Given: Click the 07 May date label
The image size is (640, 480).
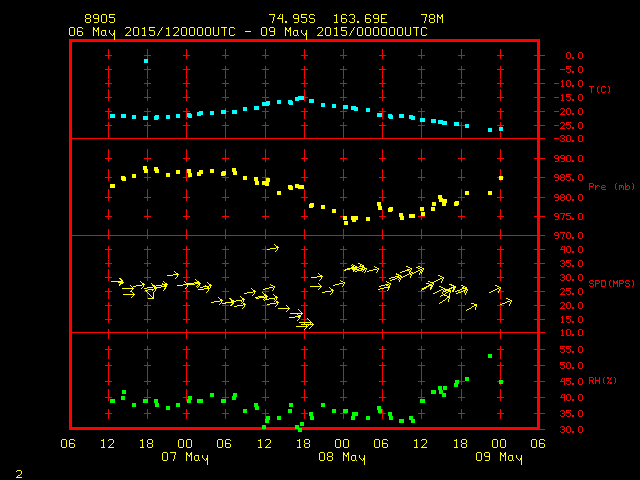Looking at the screenshot, I should tap(185, 457).
